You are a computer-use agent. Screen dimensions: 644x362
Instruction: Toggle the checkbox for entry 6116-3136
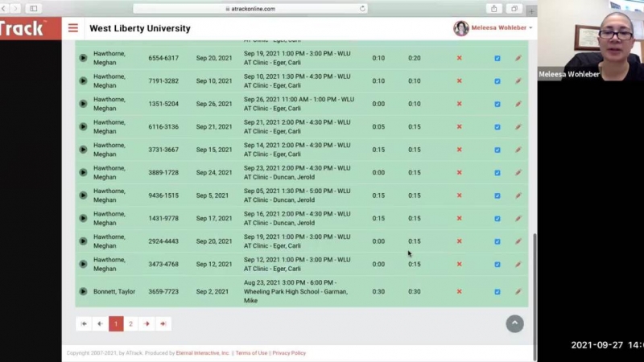pyautogui.click(x=497, y=127)
